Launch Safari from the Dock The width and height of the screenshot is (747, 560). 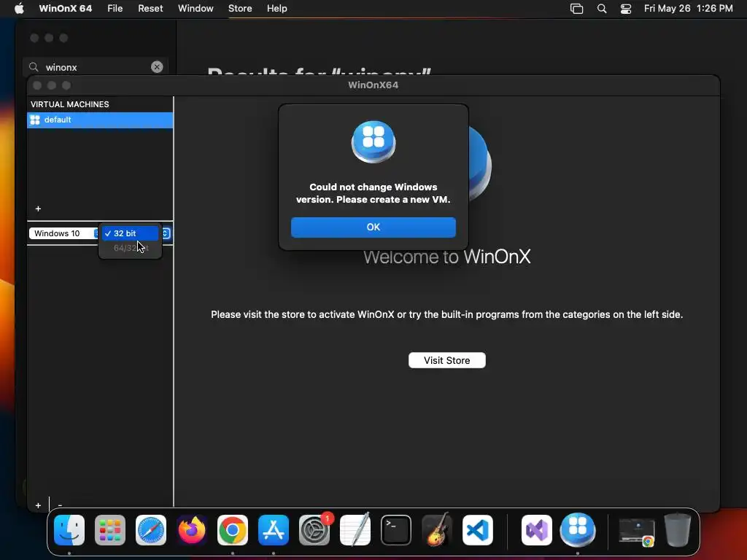151,530
